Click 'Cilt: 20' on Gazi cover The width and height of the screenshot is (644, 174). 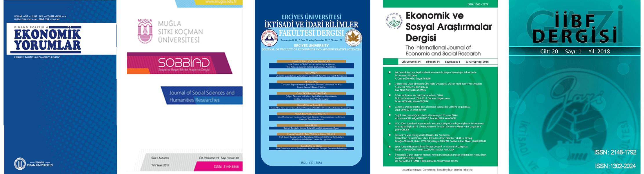click(x=549, y=52)
